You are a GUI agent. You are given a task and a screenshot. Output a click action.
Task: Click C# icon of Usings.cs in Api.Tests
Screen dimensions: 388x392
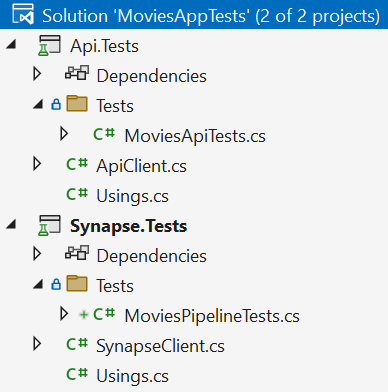tap(77, 194)
